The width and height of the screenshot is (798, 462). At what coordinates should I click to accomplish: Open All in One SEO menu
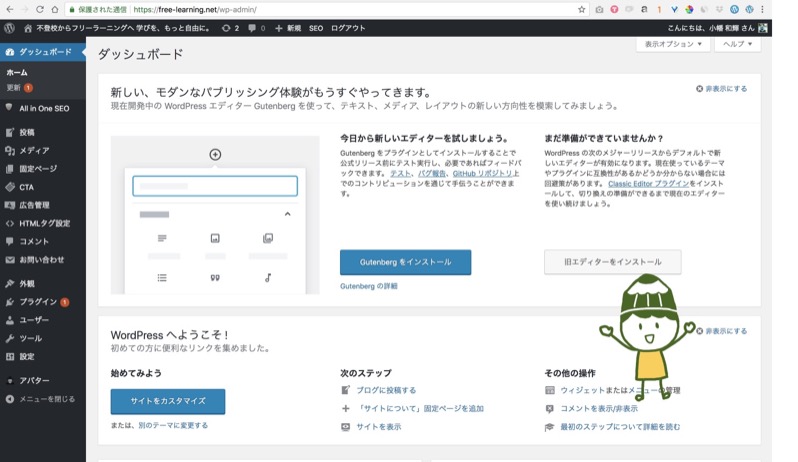click(43, 108)
